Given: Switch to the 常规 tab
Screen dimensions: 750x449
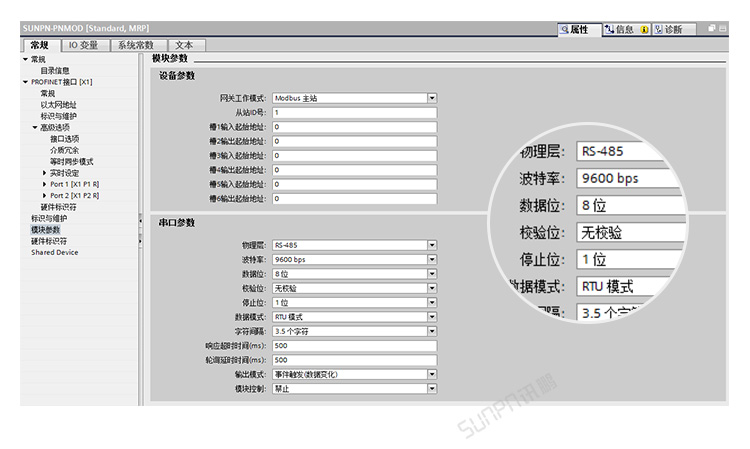Looking at the screenshot, I should (41, 45).
